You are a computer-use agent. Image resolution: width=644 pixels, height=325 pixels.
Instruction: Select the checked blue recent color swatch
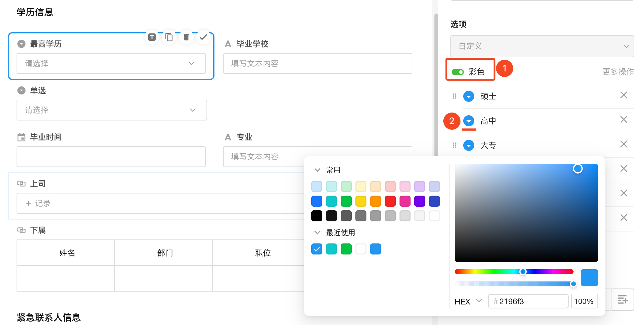tap(317, 249)
